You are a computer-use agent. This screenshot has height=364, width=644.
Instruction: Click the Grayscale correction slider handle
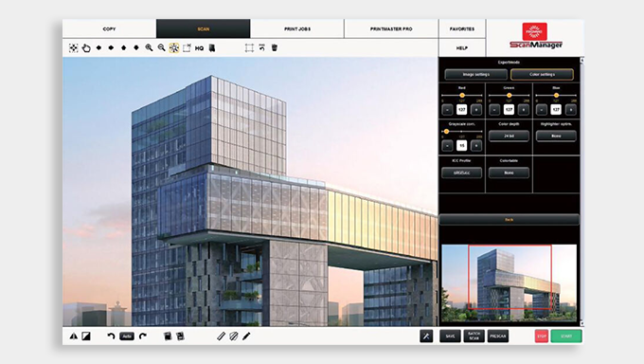[446, 132]
